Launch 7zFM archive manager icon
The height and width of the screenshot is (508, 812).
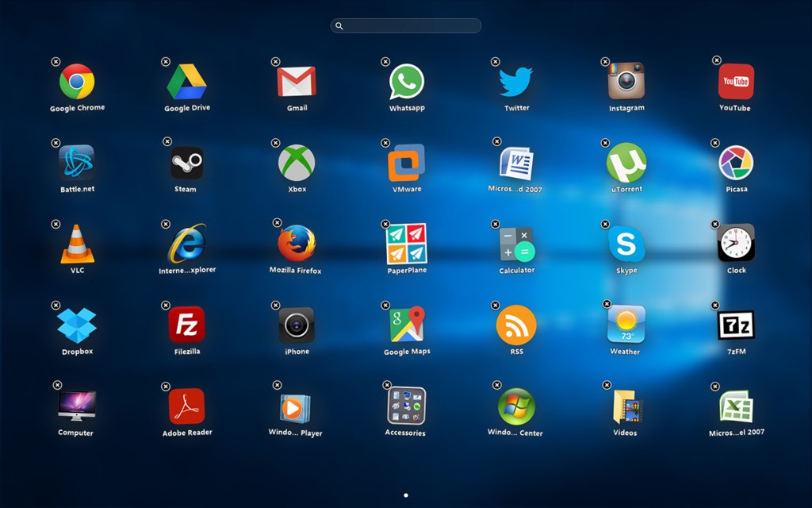736,325
